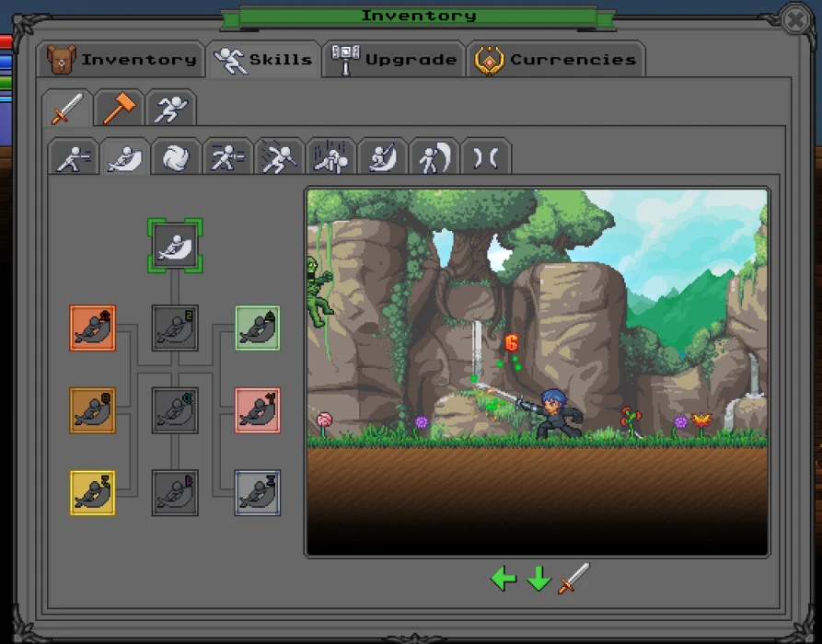822x644 pixels.
Task: Select the dark node with green 2 badge
Action: coord(175,328)
